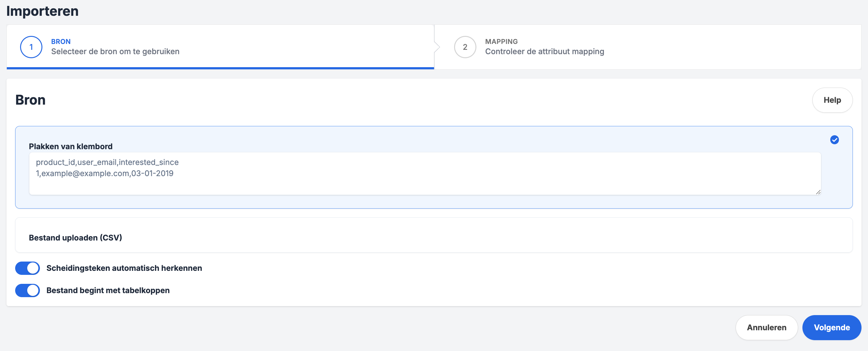Click the step separator chevron arrow
This screenshot has height=351, width=868.
[437, 47]
